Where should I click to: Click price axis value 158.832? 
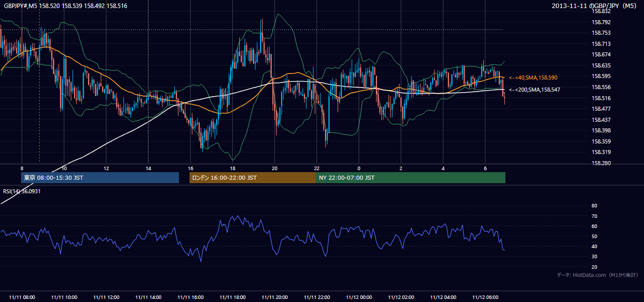(601, 11)
